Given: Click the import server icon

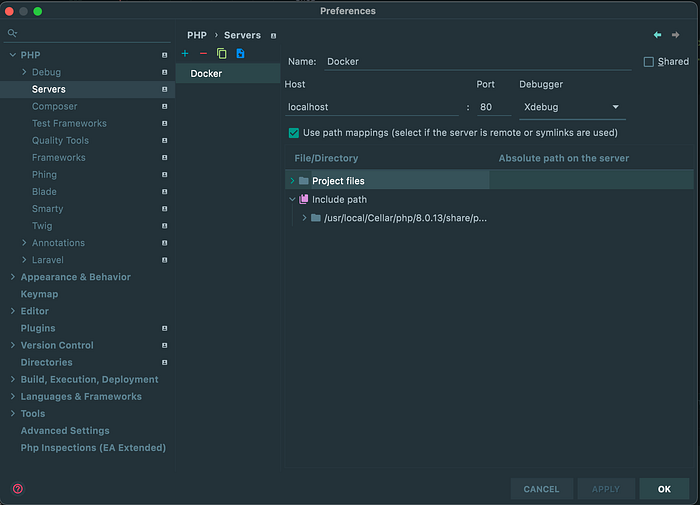Looking at the screenshot, I should [x=240, y=53].
